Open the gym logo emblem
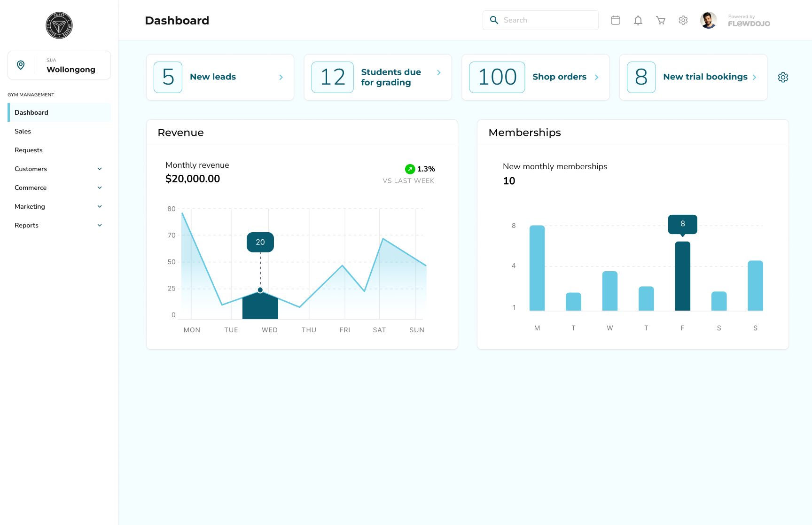 (59, 25)
